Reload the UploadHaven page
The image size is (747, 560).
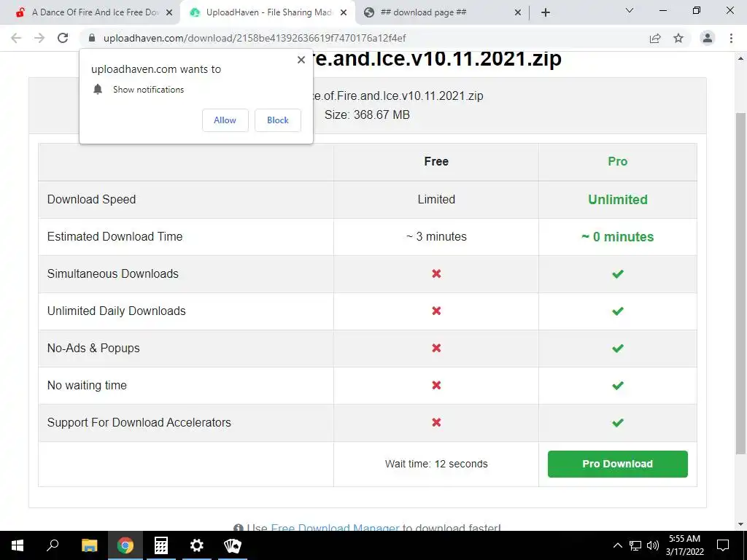[63, 38]
